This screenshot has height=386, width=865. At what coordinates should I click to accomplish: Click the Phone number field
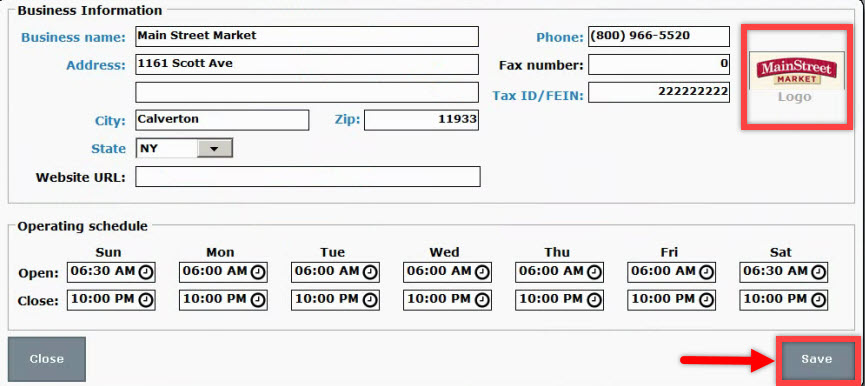[x=659, y=36]
